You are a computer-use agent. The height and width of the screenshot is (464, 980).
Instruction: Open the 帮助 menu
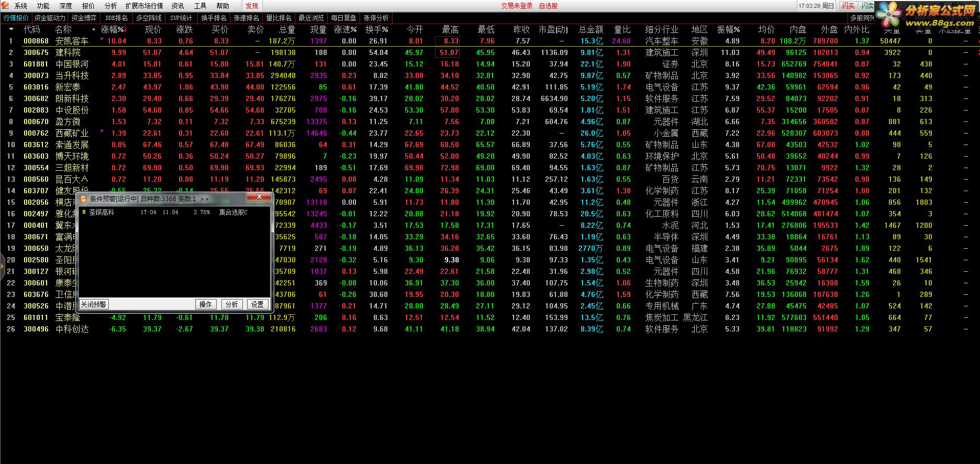223,6
